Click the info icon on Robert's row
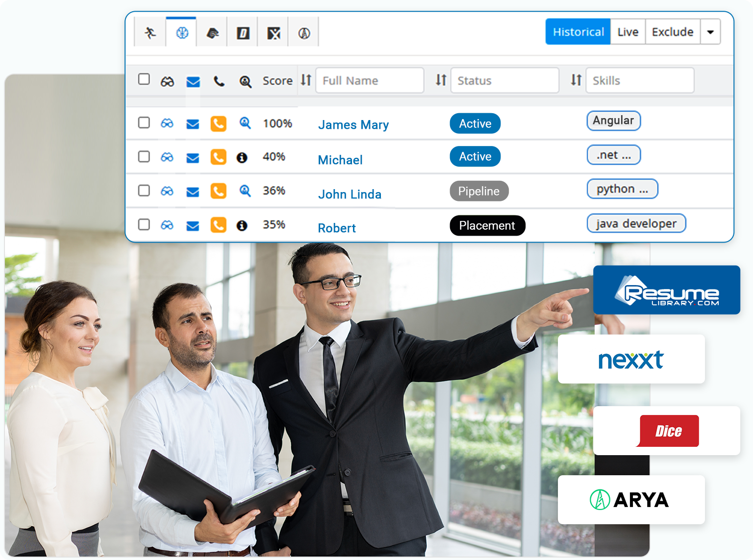753x560 pixels. click(x=243, y=225)
